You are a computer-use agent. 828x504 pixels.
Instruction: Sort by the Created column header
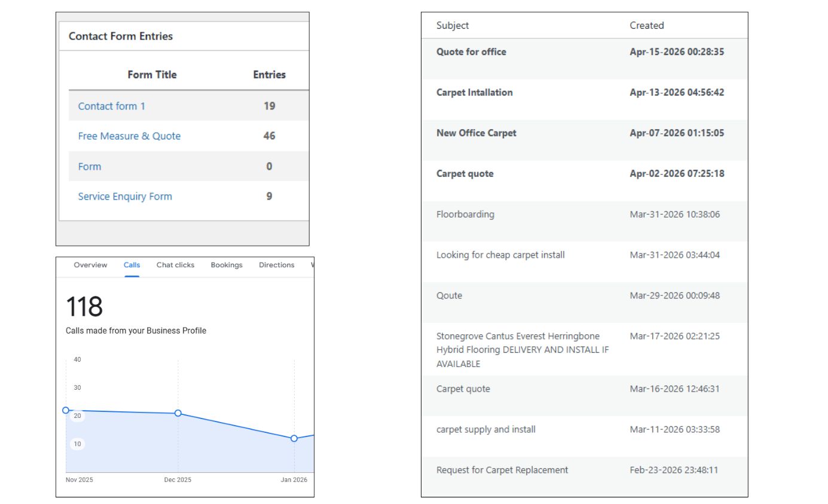coord(646,25)
